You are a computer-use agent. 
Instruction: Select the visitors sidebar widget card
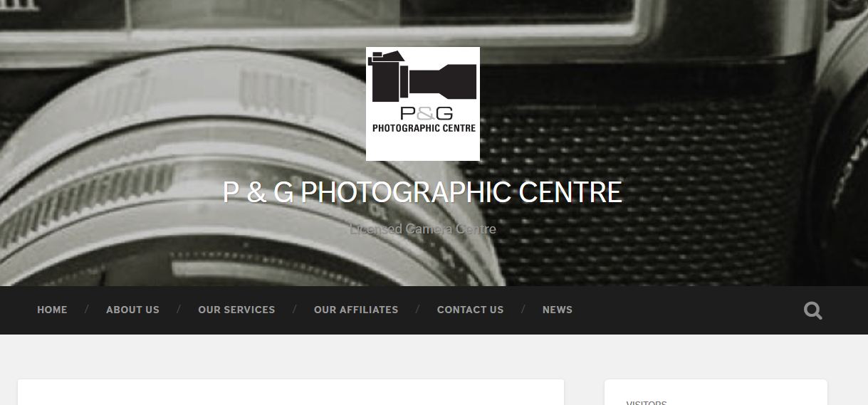pyautogui.click(x=716, y=392)
